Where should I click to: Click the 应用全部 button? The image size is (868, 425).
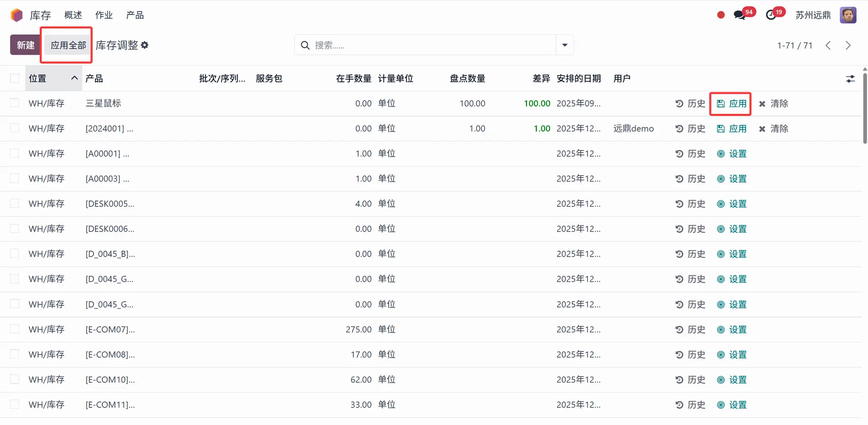(68, 45)
